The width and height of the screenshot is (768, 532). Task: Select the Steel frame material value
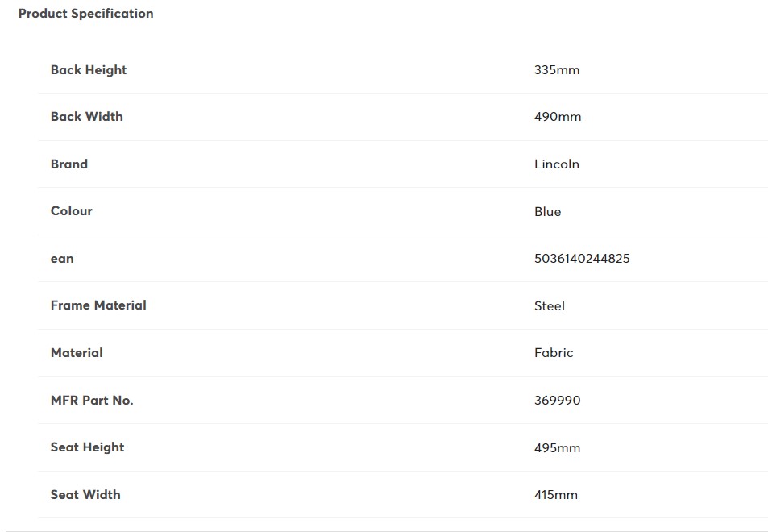pyautogui.click(x=550, y=306)
